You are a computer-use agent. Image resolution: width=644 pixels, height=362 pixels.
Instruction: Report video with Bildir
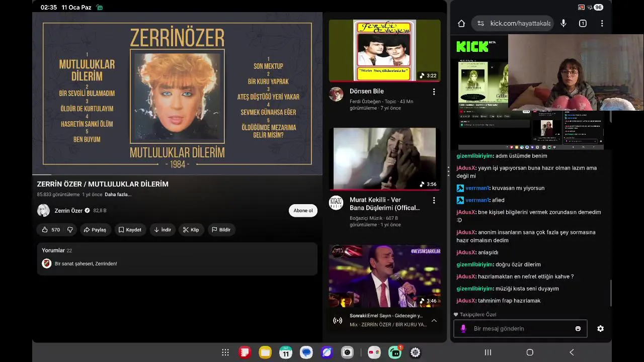click(x=221, y=230)
